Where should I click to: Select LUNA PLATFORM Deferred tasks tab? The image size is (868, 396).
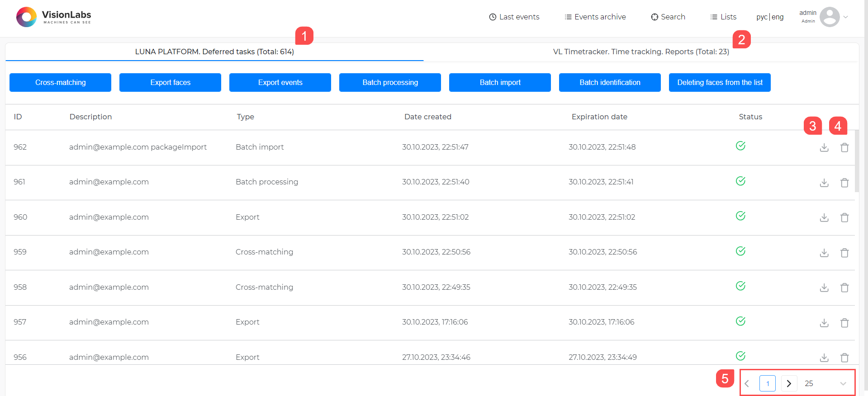(x=214, y=52)
